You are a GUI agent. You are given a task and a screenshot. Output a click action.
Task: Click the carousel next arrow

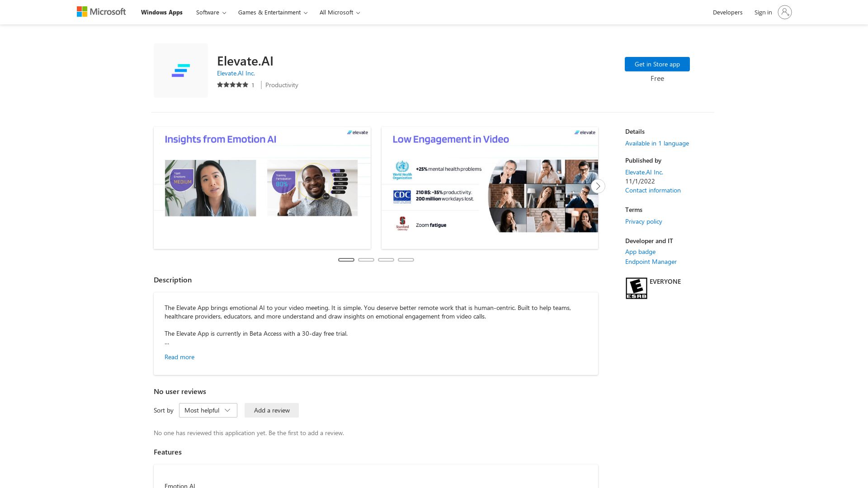598,186
